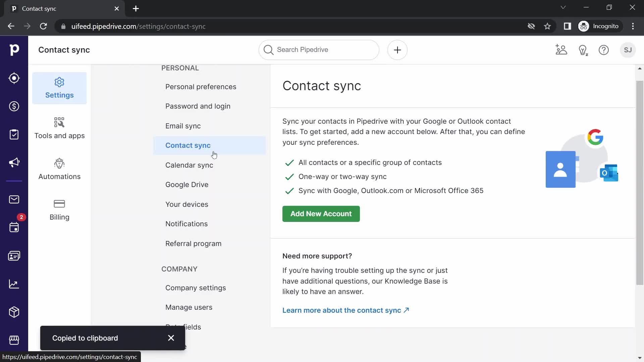644x362 pixels.
Task: Open the Automations panel
Action: 59,169
